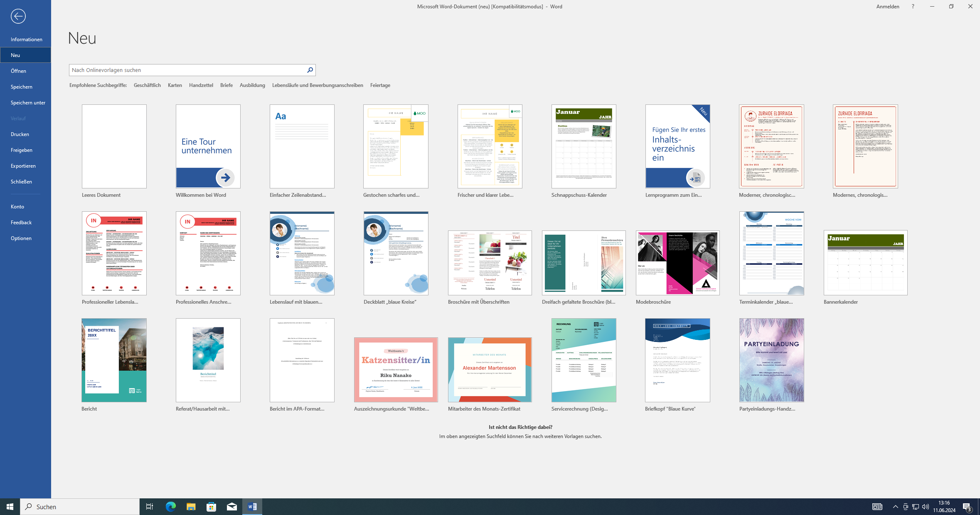The height and width of the screenshot is (515, 980).
Task: Click the Geschäftlich suggested search link
Action: [x=147, y=85]
